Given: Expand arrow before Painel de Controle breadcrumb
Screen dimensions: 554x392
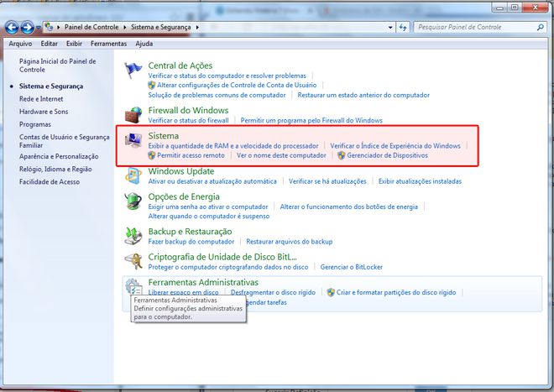Looking at the screenshot, I should click(x=58, y=27).
